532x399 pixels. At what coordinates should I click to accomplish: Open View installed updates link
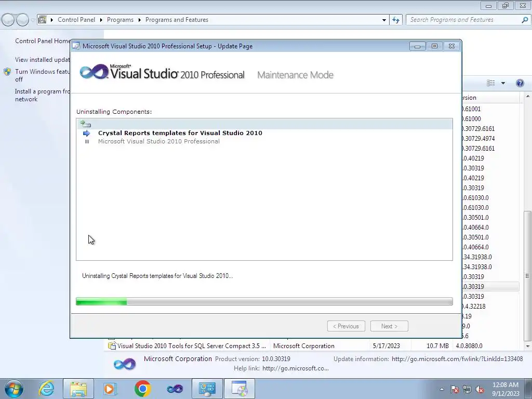[43, 60]
